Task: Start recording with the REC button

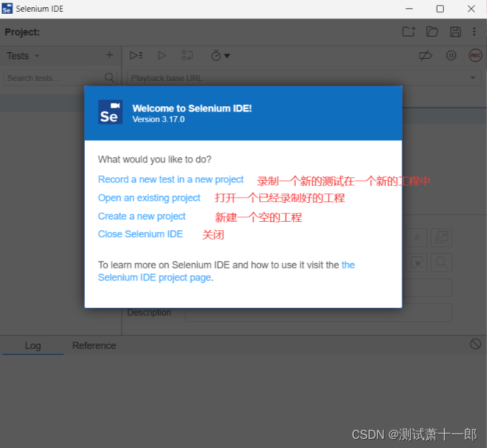Action: click(475, 55)
